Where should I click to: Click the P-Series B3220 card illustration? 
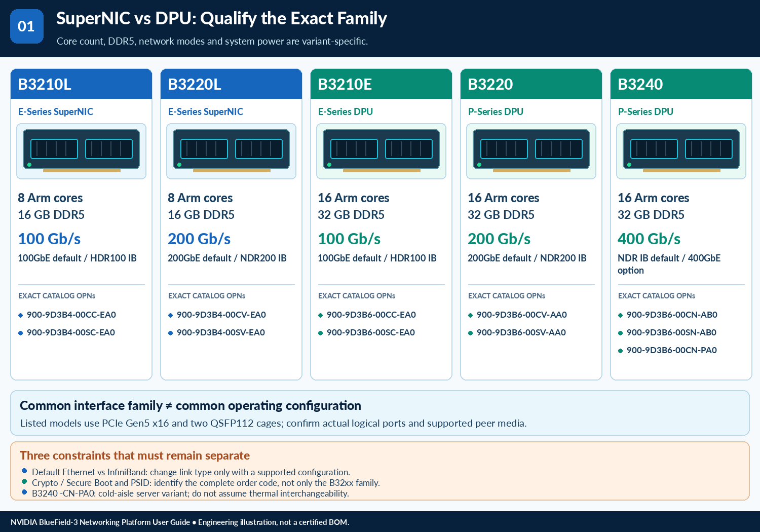tap(531, 151)
